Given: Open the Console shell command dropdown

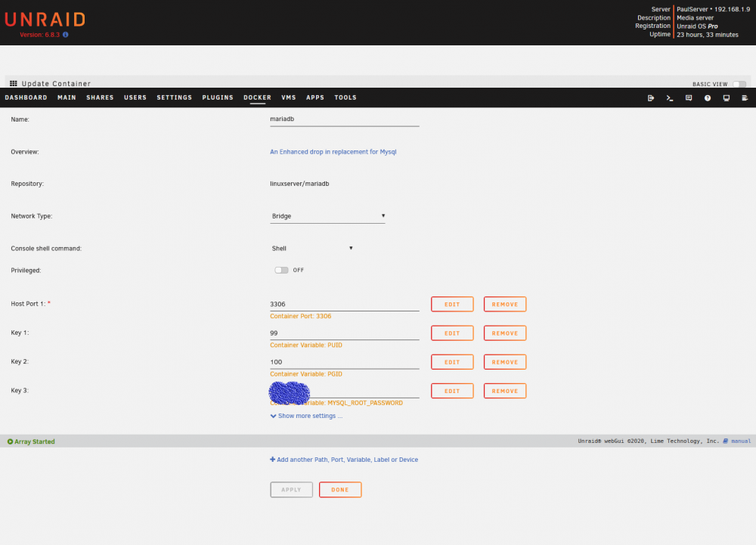Looking at the screenshot, I should click(312, 248).
